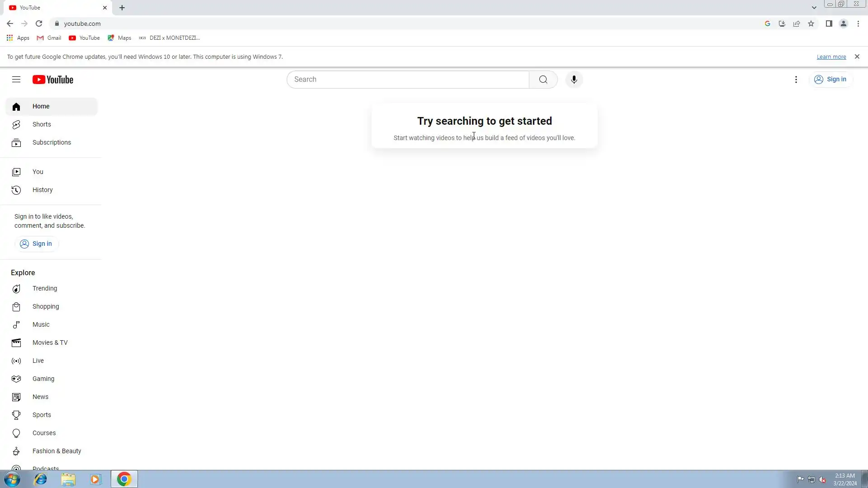Select History in the sidebar
The height and width of the screenshot is (488, 868).
click(x=42, y=190)
